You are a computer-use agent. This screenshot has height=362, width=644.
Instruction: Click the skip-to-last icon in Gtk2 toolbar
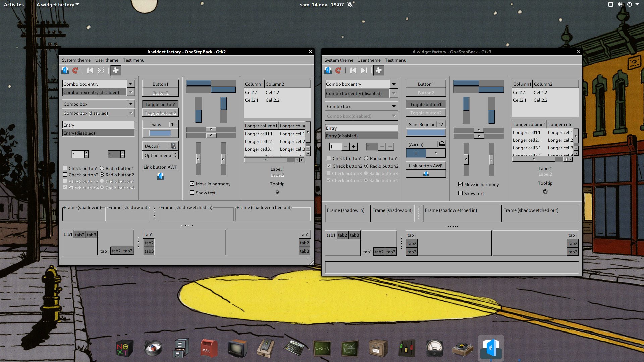tap(101, 70)
